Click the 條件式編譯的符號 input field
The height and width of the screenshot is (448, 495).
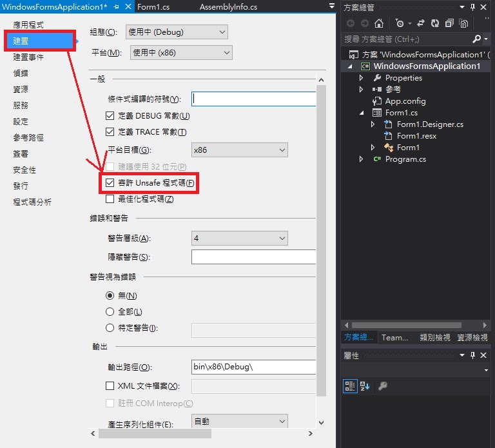pos(253,99)
